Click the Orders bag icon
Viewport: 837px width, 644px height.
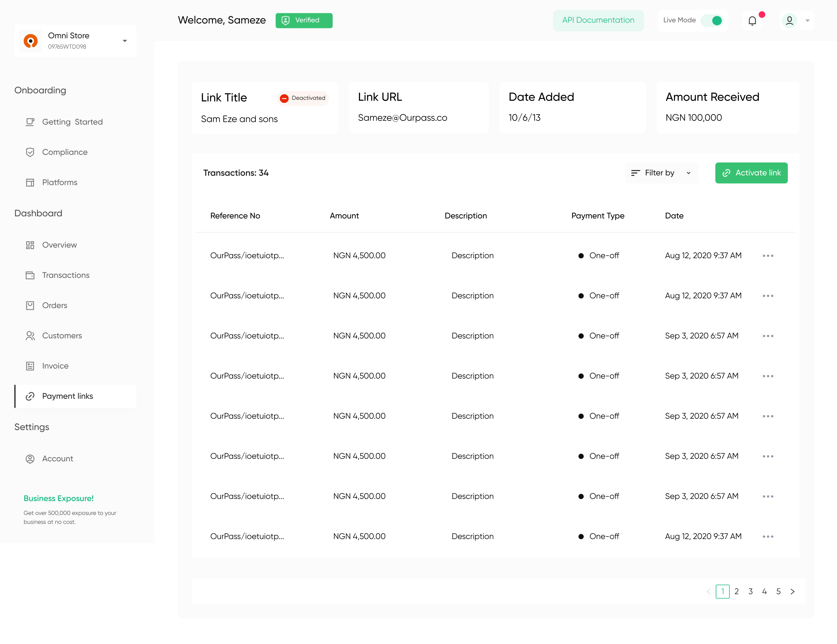pos(30,305)
